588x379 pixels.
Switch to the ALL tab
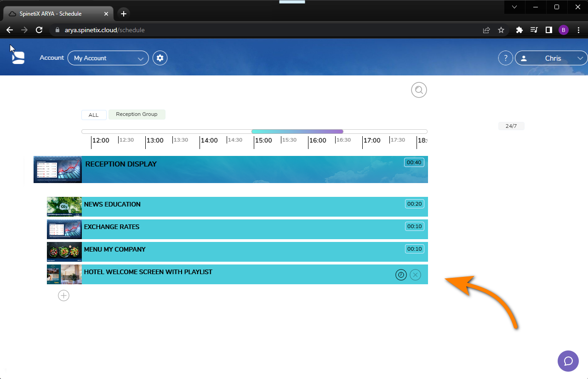(x=94, y=115)
